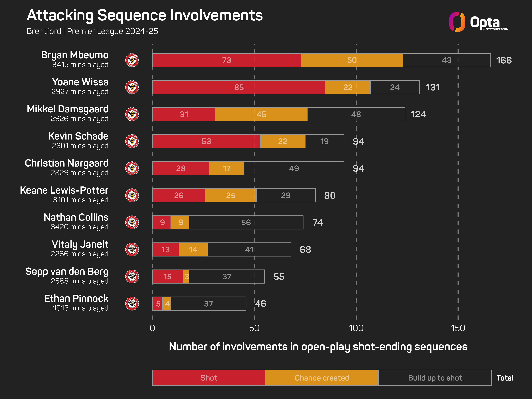Click the Attacking Sequence Involvements title
Screen dimensions: 532x399
(x=145, y=15)
